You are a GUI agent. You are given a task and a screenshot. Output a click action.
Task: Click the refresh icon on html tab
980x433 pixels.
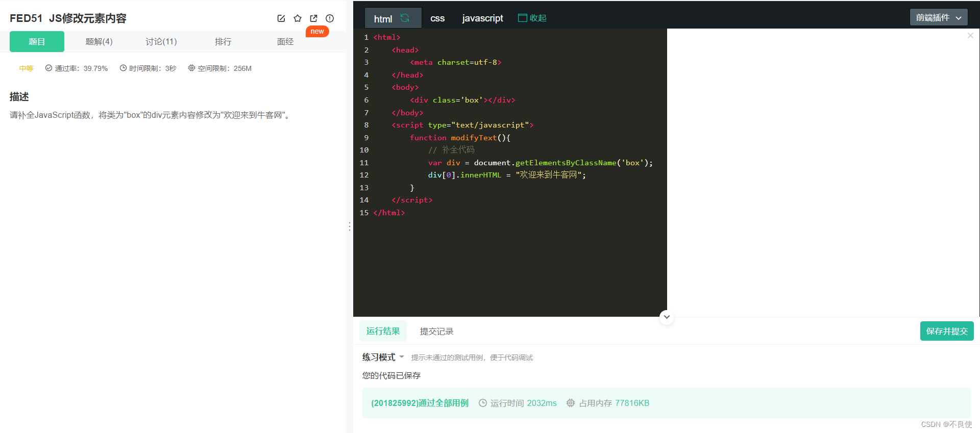click(x=405, y=18)
